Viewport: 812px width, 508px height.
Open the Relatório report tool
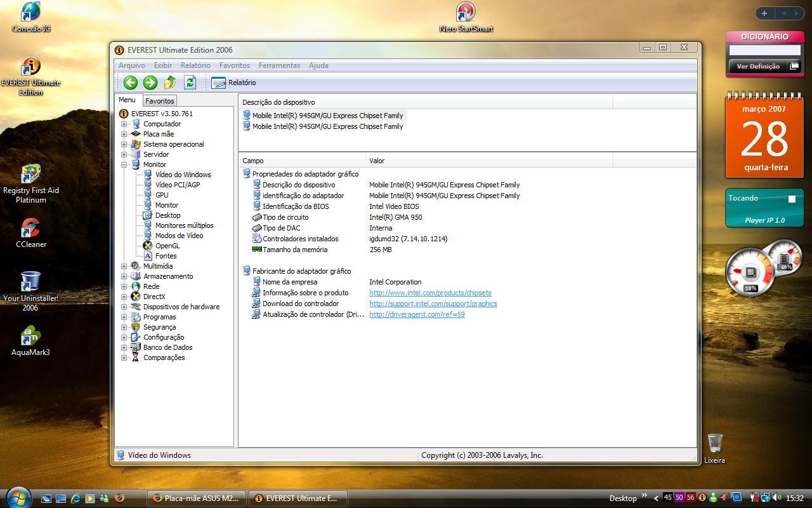point(234,83)
